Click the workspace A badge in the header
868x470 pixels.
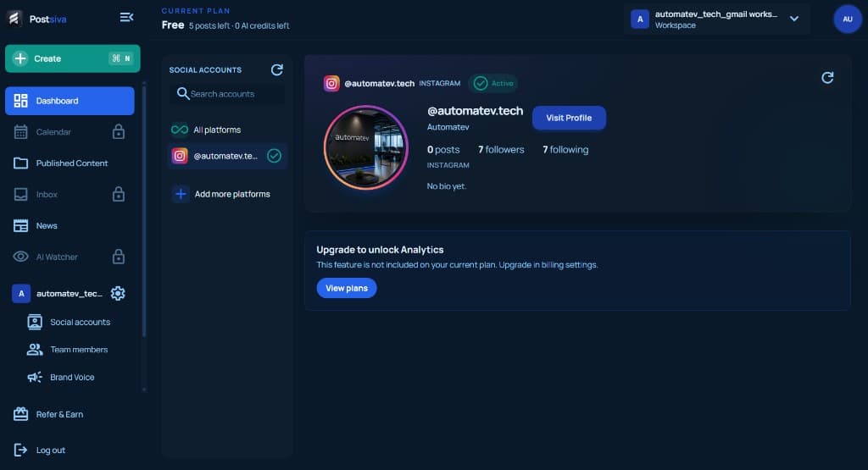pos(640,19)
